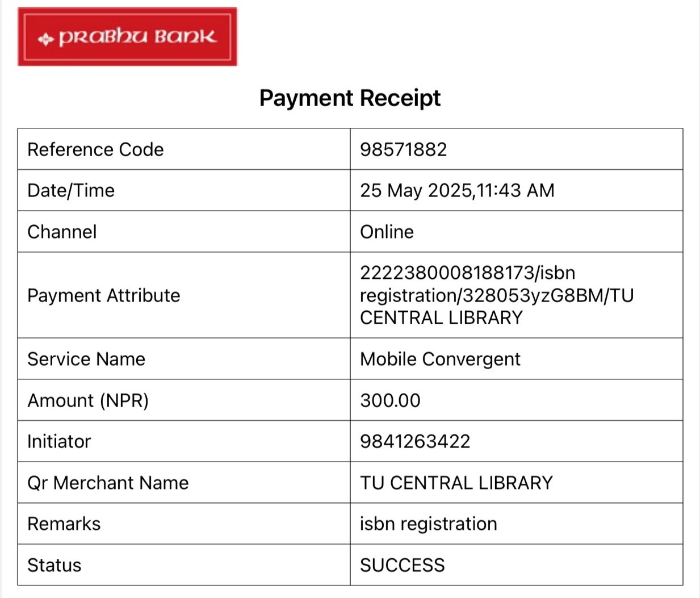This screenshot has width=700, height=598.
Task: Click the Channel label
Action: click(x=62, y=232)
